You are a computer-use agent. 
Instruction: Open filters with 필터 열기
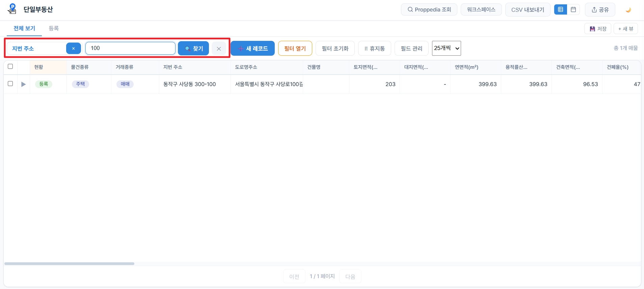[x=295, y=48]
